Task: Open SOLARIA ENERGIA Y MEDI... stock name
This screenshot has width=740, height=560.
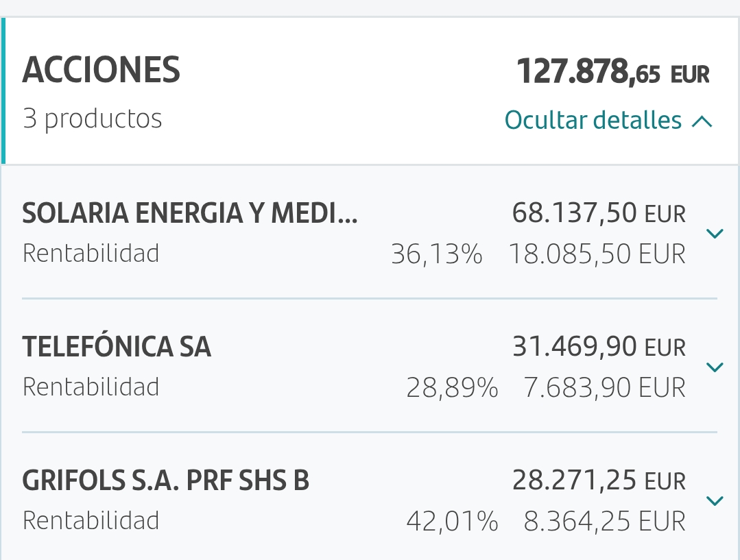Action: [x=190, y=212]
